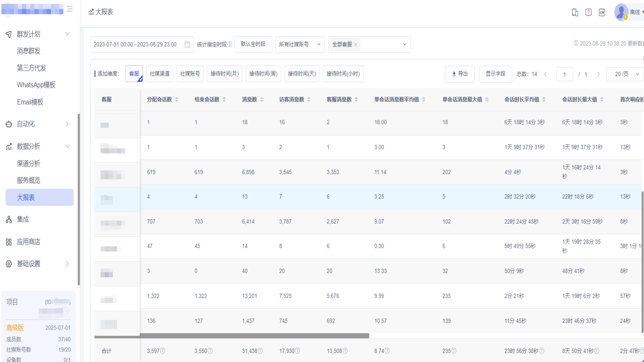644x362 pixels.
Task: Click the 高级版 plan label
Action: (15, 328)
